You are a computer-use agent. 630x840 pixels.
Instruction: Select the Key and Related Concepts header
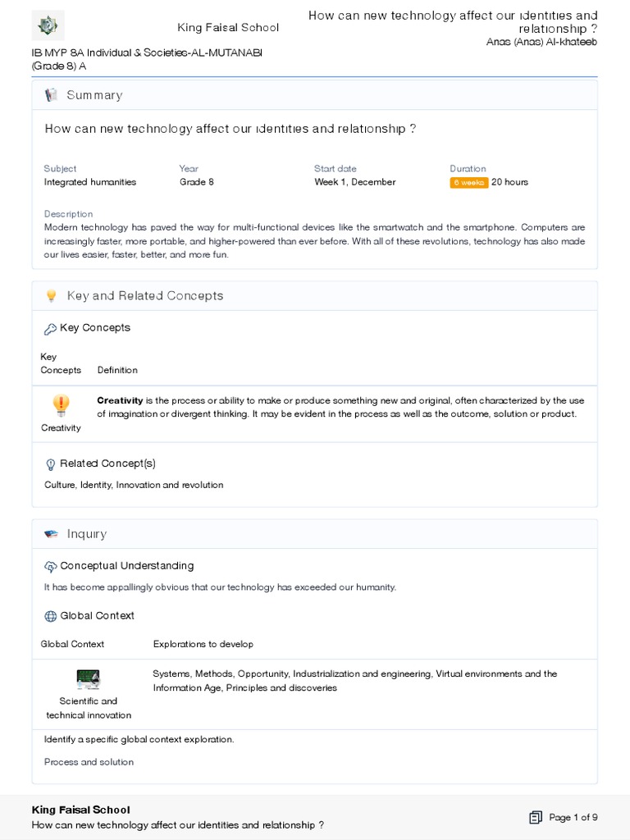click(145, 296)
